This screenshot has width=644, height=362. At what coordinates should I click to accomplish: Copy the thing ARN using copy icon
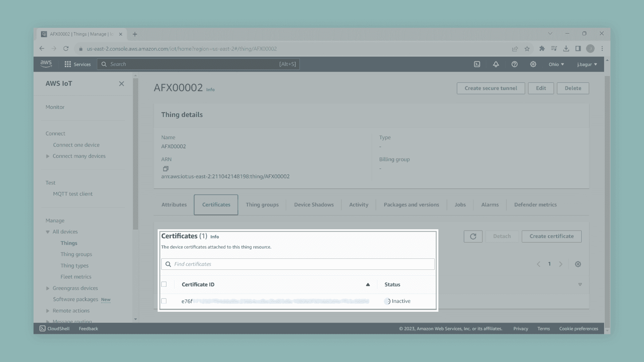(166, 169)
